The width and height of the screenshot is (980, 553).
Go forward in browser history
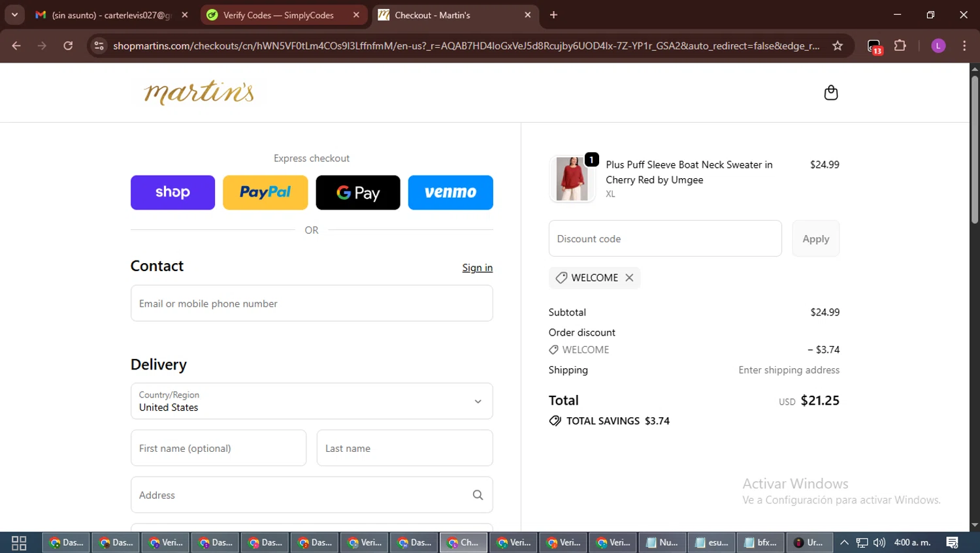click(42, 46)
